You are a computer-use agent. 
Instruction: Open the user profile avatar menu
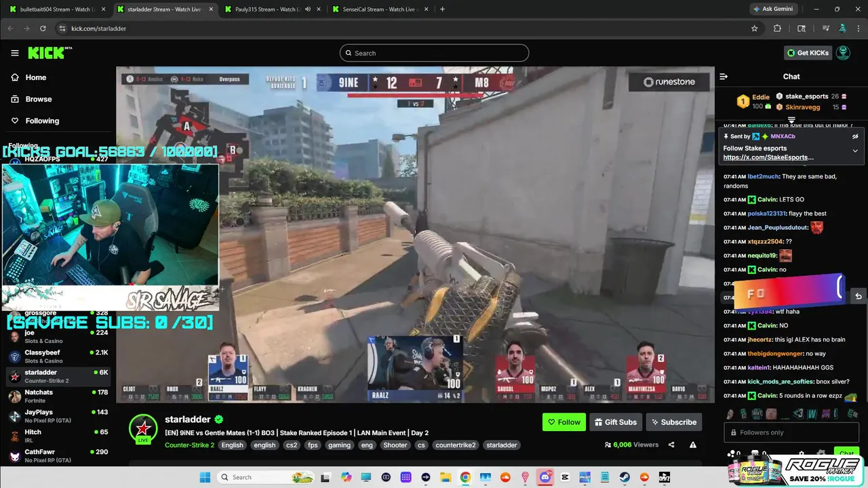(843, 53)
